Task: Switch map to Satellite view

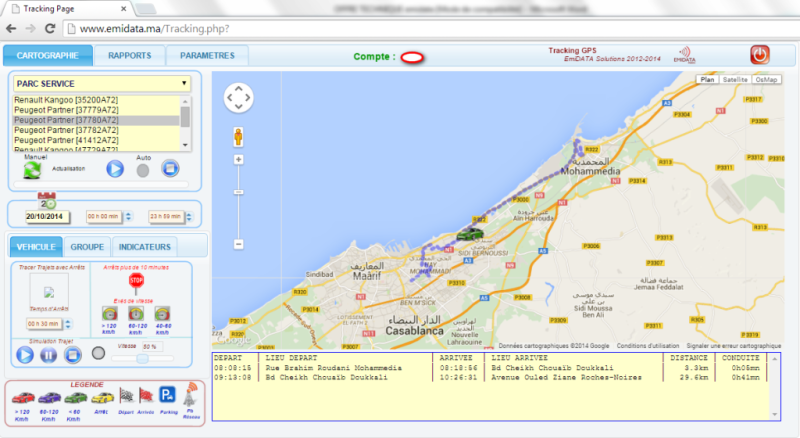Action: [735, 79]
